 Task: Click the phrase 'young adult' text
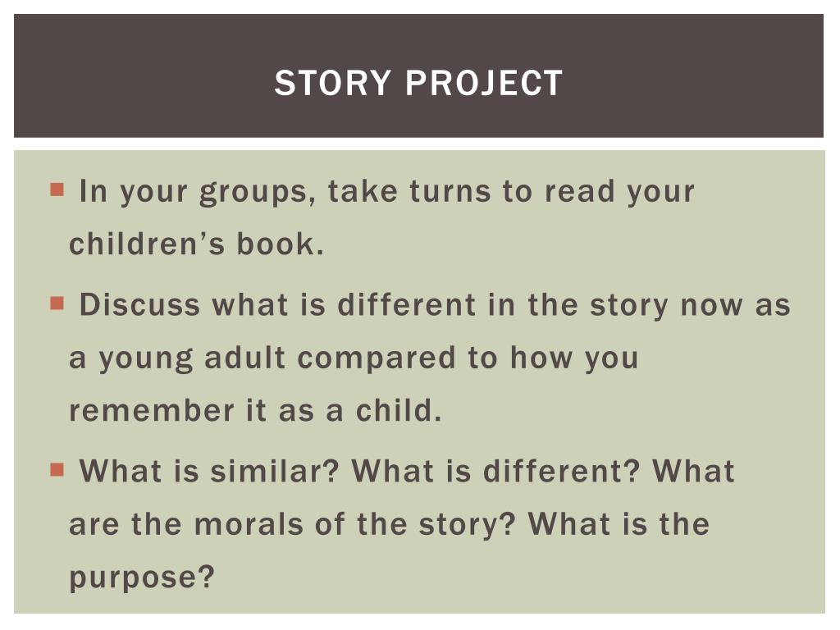[192, 359]
